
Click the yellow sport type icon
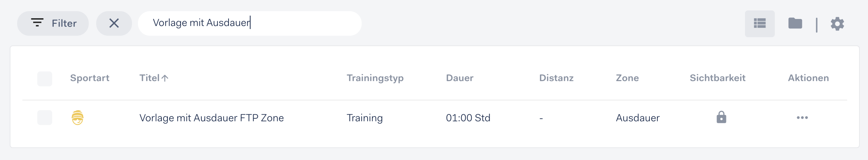tap(78, 118)
